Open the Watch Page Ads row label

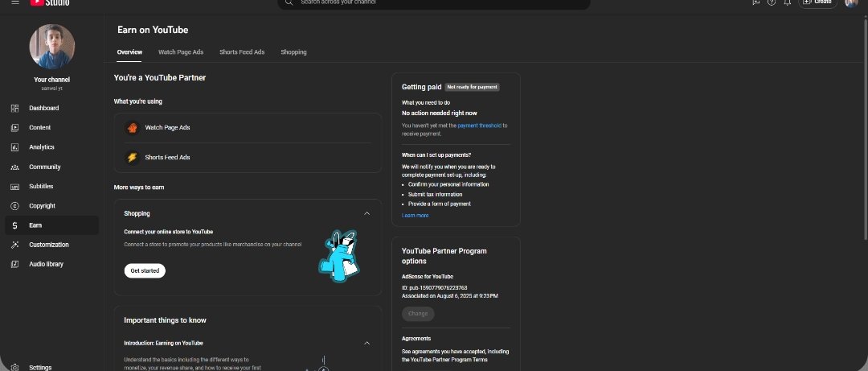pos(167,127)
